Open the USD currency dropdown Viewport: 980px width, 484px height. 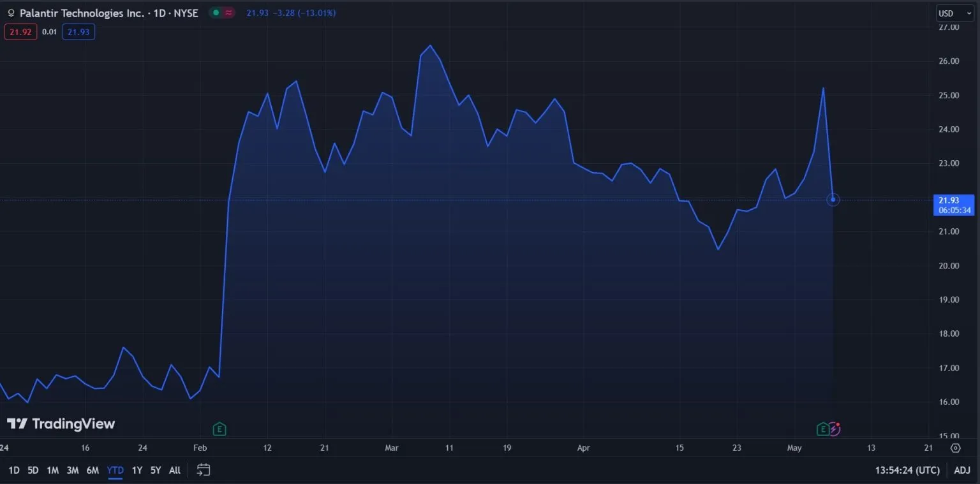point(955,13)
